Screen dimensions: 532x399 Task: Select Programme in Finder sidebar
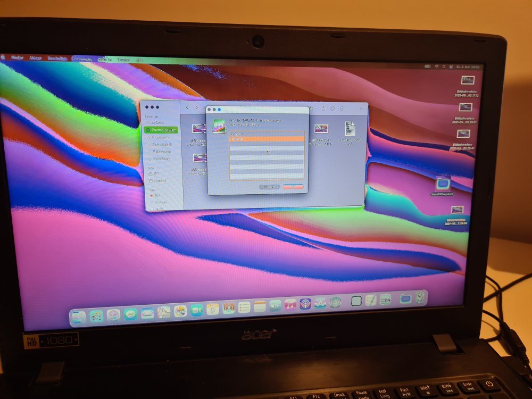[159, 137]
